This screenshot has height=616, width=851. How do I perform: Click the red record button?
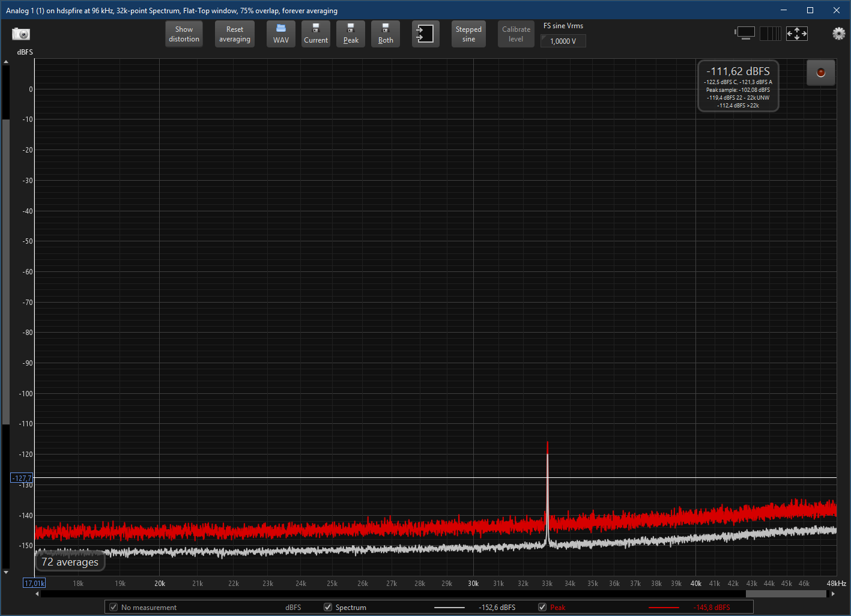tap(821, 73)
